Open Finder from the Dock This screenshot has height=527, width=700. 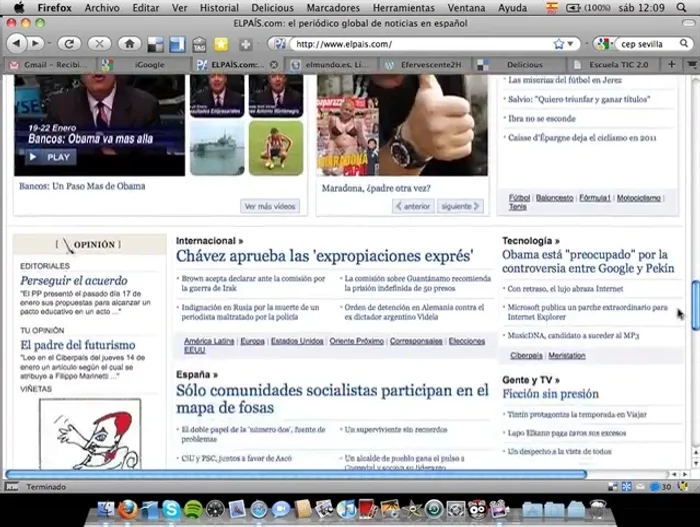click(106, 510)
